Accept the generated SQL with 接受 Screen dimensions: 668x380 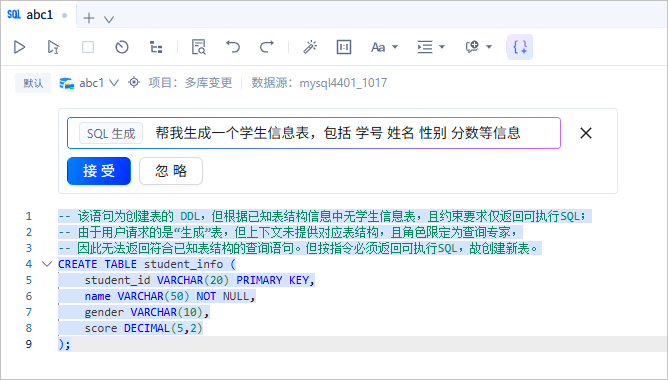point(99,171)
